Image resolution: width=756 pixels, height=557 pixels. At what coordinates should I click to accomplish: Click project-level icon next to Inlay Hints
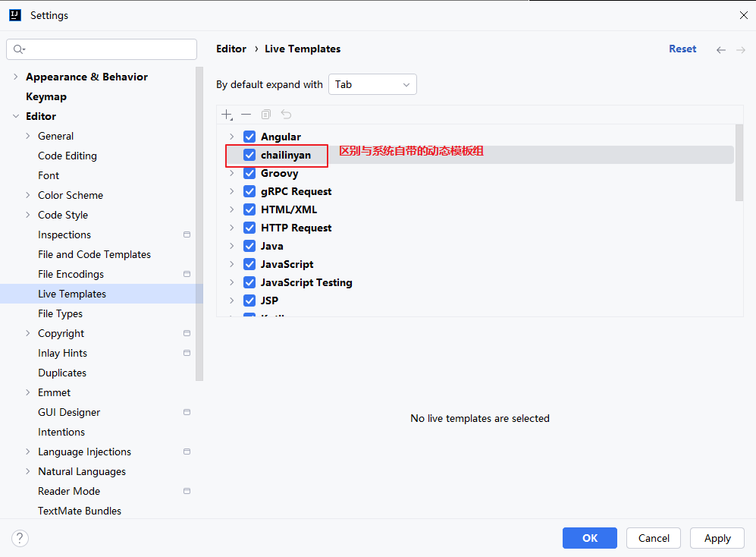pos(187,353)
